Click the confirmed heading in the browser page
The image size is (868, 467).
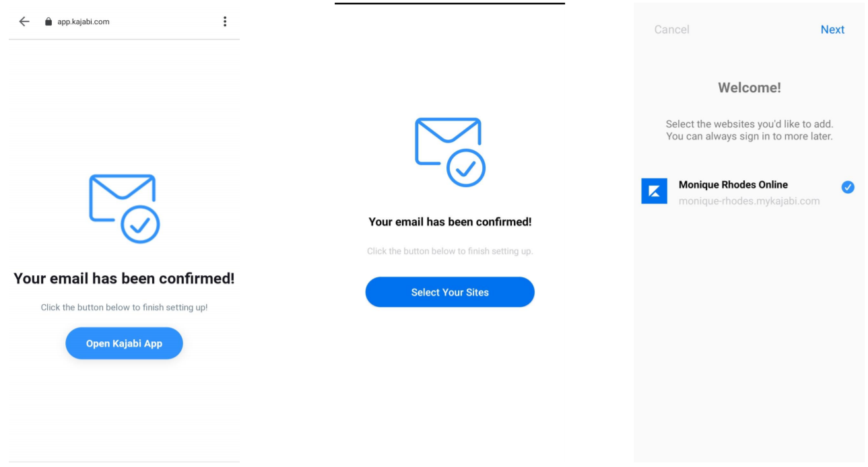124,279
